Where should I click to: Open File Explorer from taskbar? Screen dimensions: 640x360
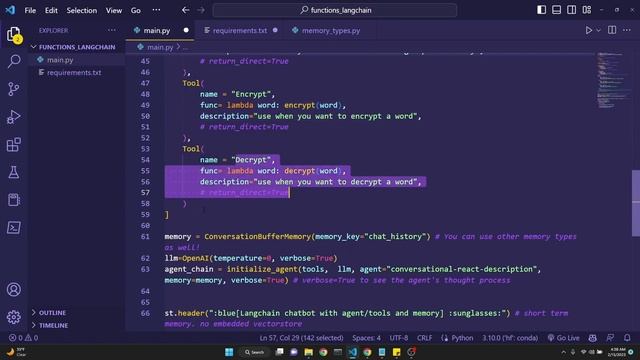coord(309,352)
